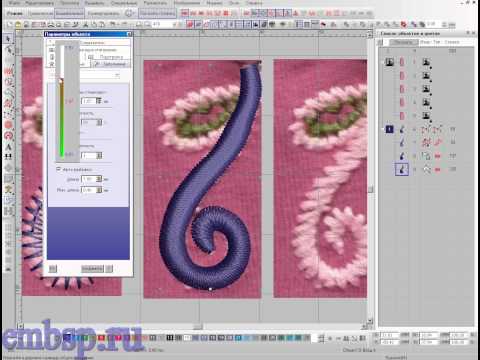Click the first coordinate field at bottom right
480x360 pixels.
(391, 335)
